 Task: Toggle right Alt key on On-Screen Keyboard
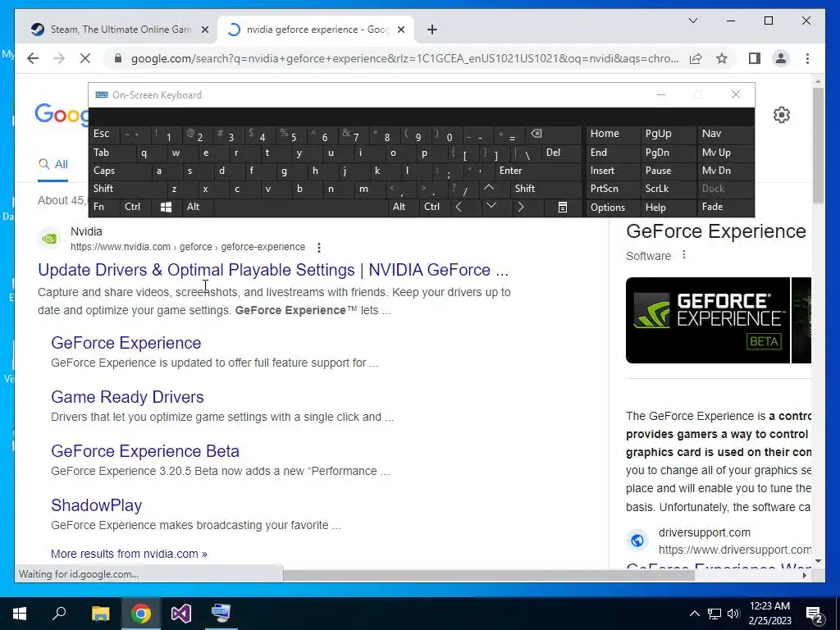(402, 207)
